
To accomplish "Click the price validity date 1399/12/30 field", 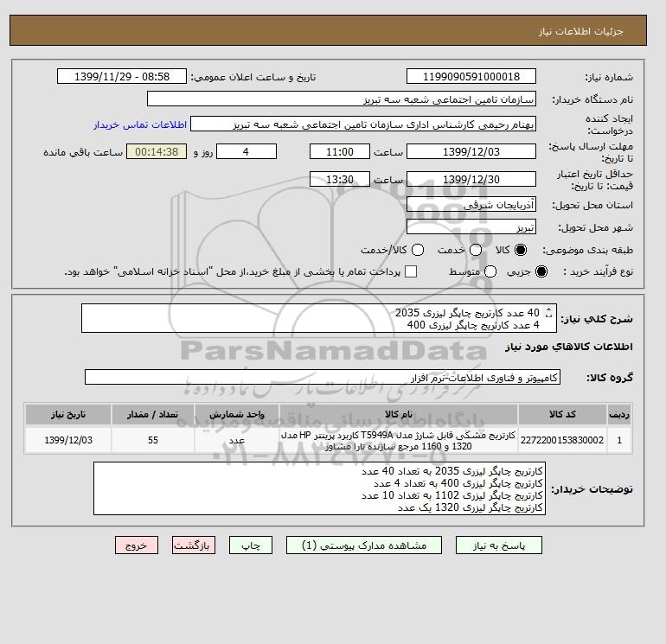I will 471,179.
